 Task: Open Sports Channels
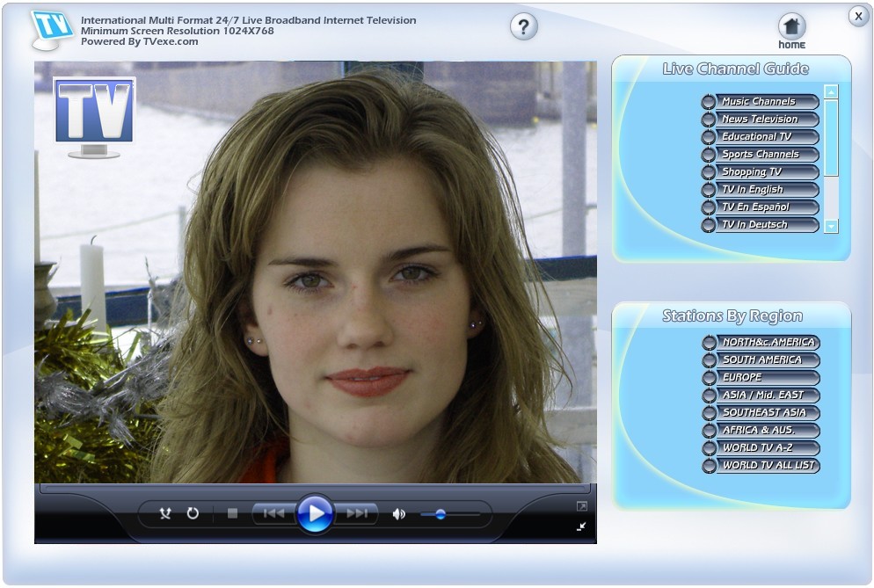[760, 154]
